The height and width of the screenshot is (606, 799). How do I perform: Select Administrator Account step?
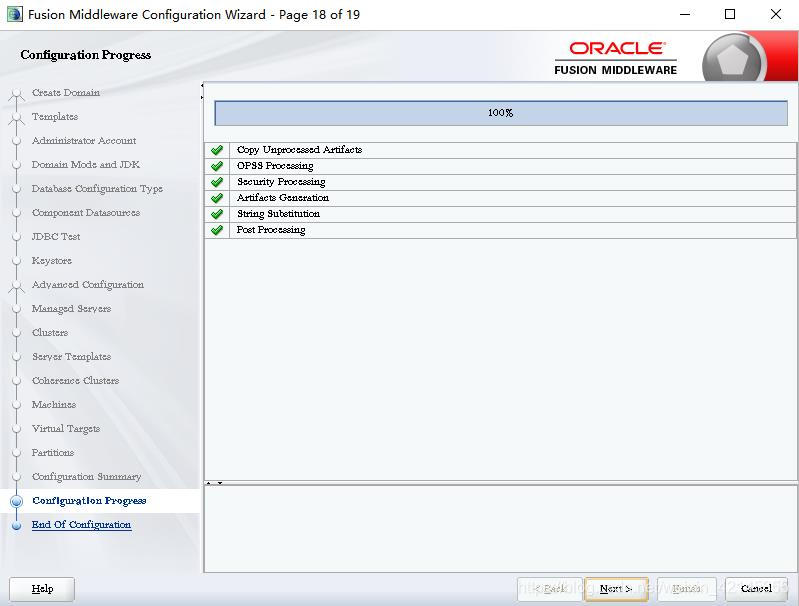pyautogui.click(x=84, y=140)
